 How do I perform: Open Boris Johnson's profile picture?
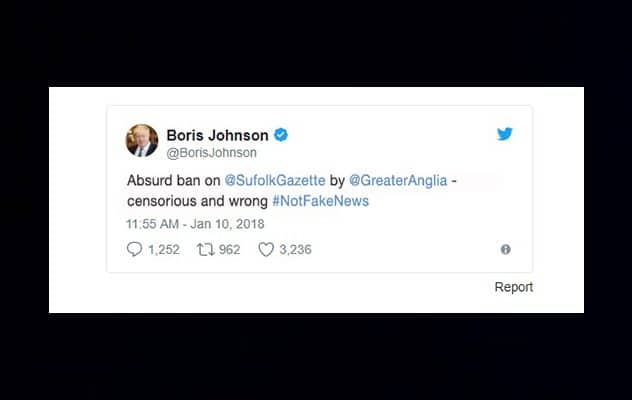(x=142, y=140)
